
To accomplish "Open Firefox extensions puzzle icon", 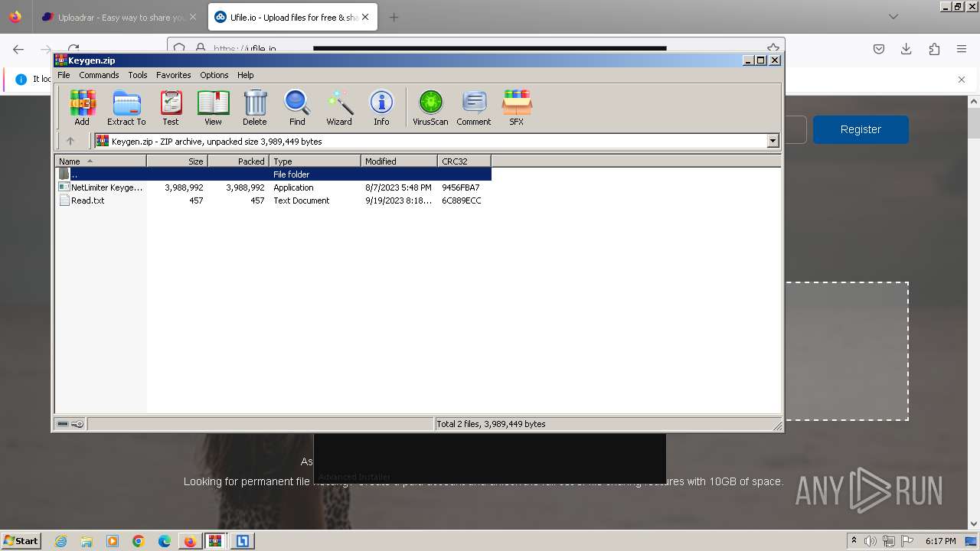I will coord(934,49).
